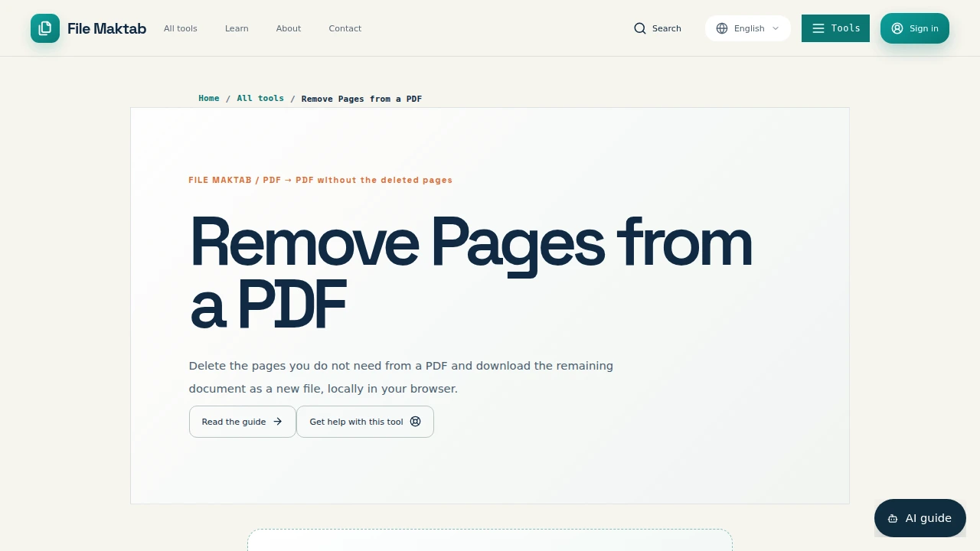Viewport: 980px width, 551px height.
Task: Click the user profile icon in Sign in
Action: coord(897,28)
